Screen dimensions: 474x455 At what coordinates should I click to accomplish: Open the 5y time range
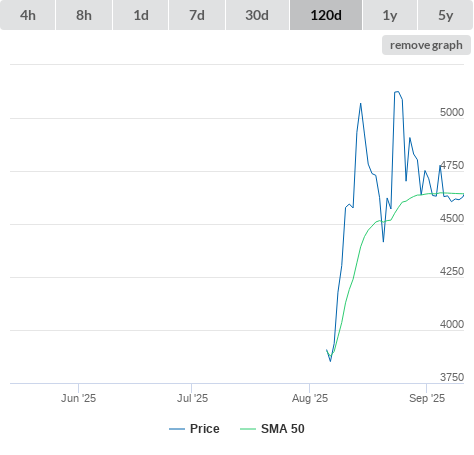click(445, 15)
